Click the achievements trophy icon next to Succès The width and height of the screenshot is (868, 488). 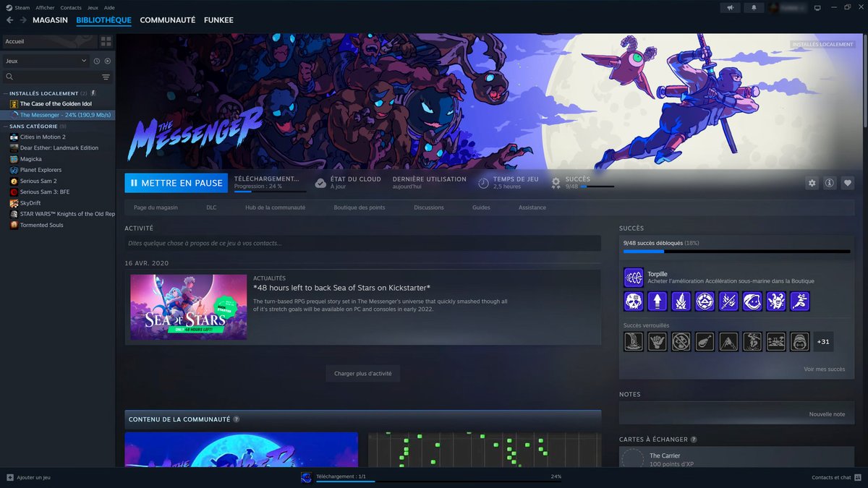(556, 183)
